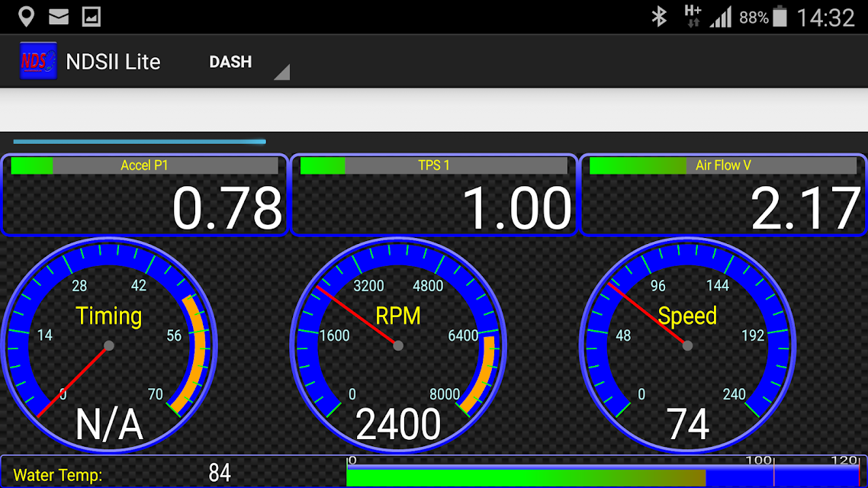The image size is (868, 488).
Task: Click the blue loading progress bar
Action: coord(140,142)
